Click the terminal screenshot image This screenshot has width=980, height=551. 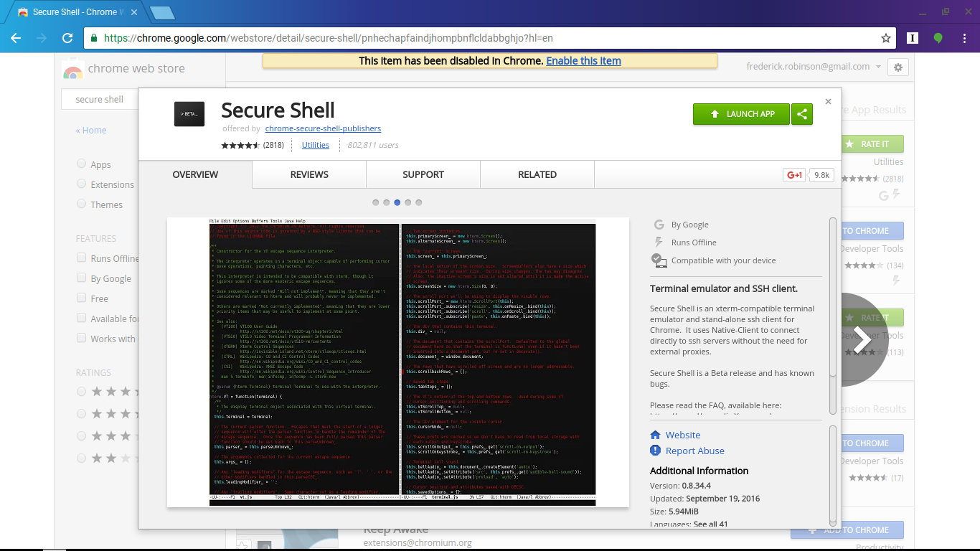pyautogui.click(x=398, y=362)
